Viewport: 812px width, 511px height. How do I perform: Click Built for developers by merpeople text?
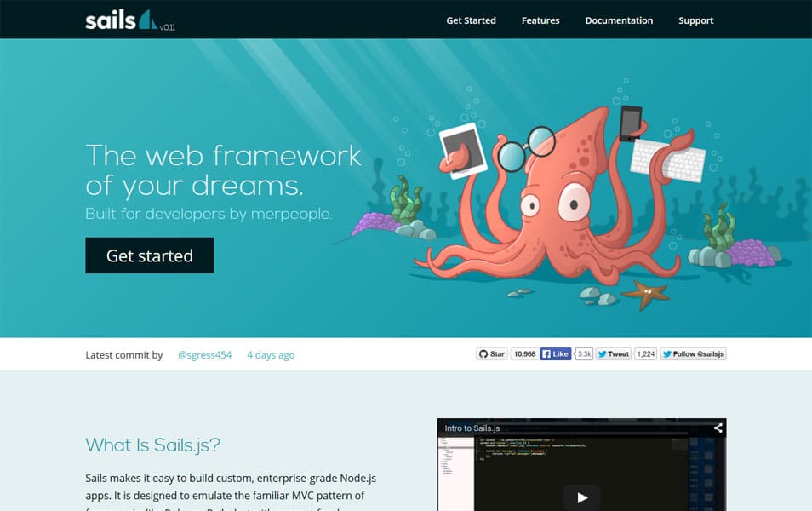[x=209, y=214]
